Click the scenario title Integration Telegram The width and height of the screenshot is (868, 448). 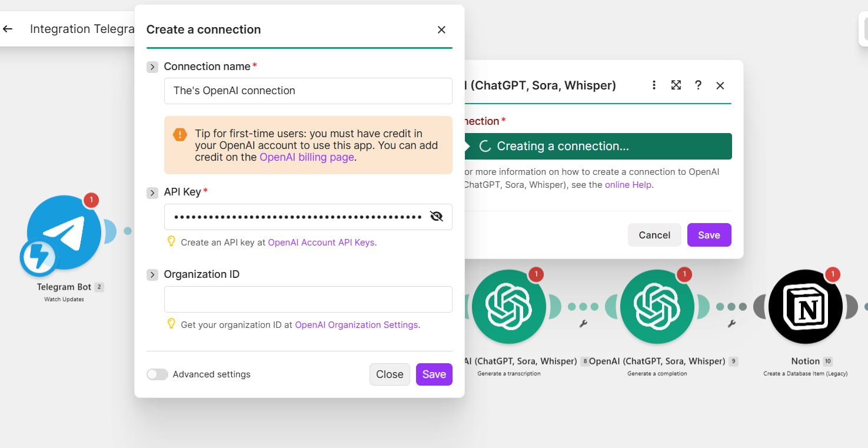82,29
